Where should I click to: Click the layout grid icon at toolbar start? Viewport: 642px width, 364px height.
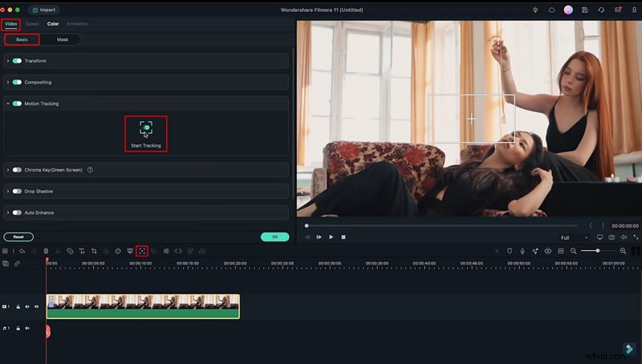(x=5, y=251)
